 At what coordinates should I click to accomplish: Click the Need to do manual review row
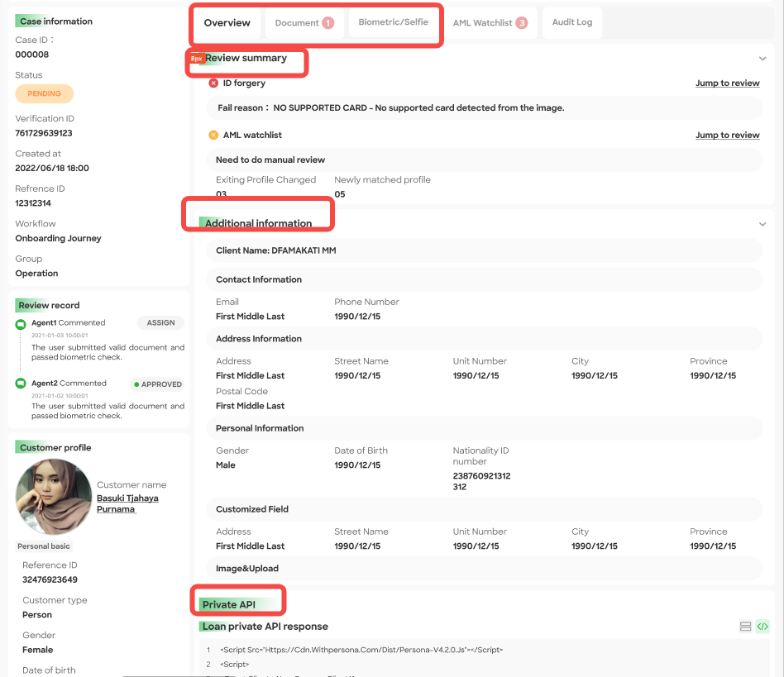484,160
